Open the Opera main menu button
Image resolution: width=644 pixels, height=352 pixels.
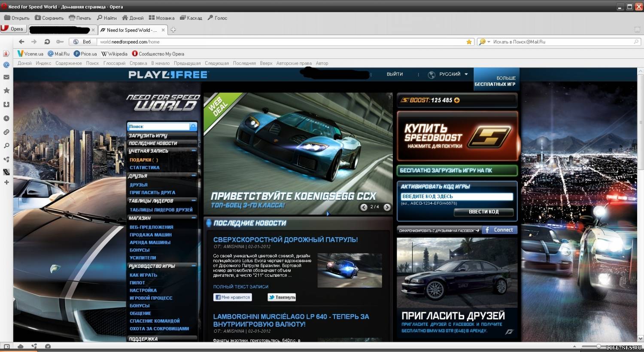tap(13, 29)
